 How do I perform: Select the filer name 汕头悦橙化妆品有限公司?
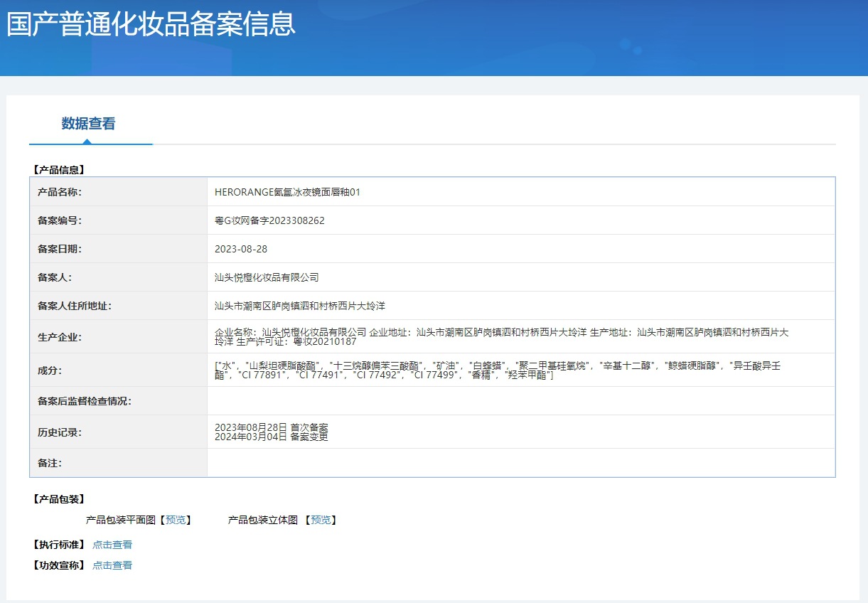pyautogui.click(x=267, y=277)
